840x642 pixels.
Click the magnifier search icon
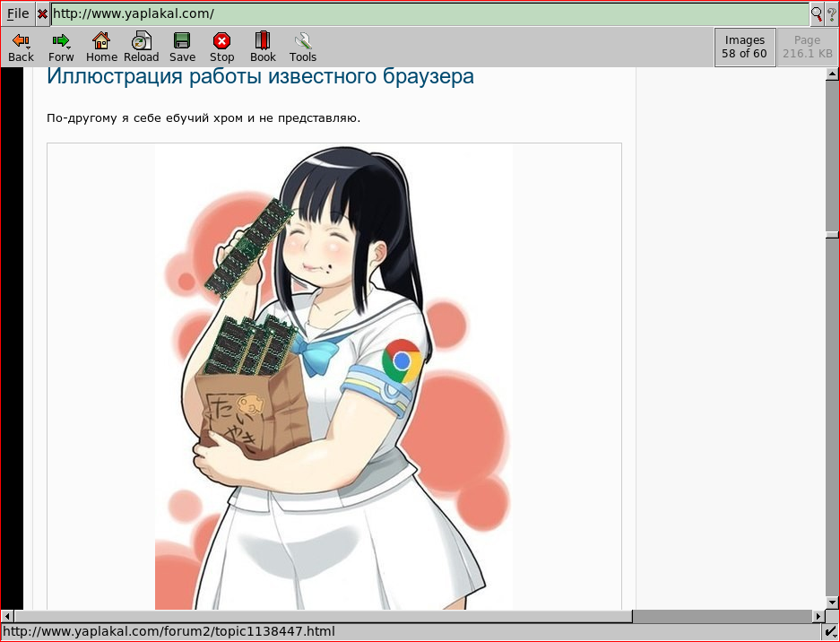[817, 14]
